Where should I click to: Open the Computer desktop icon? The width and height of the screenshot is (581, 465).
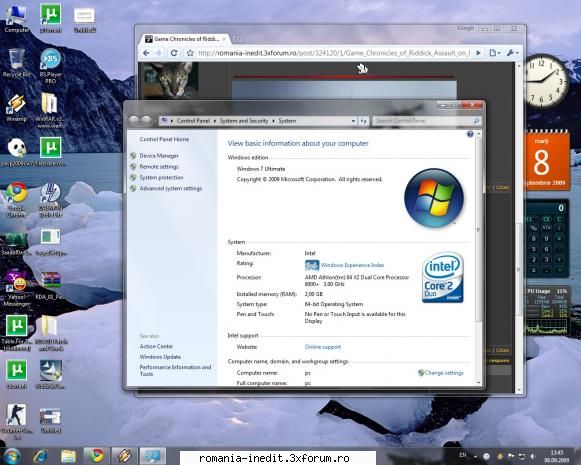tap(16, 19)
